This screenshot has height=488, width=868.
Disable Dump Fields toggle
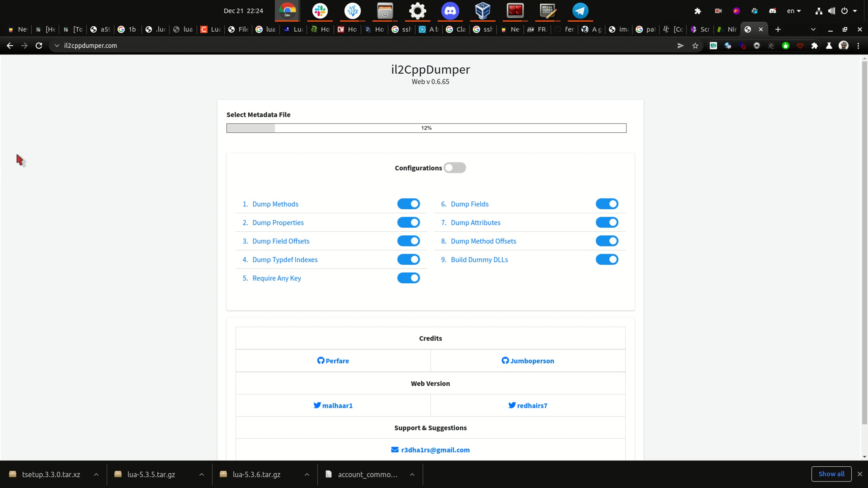coord(607,204)
